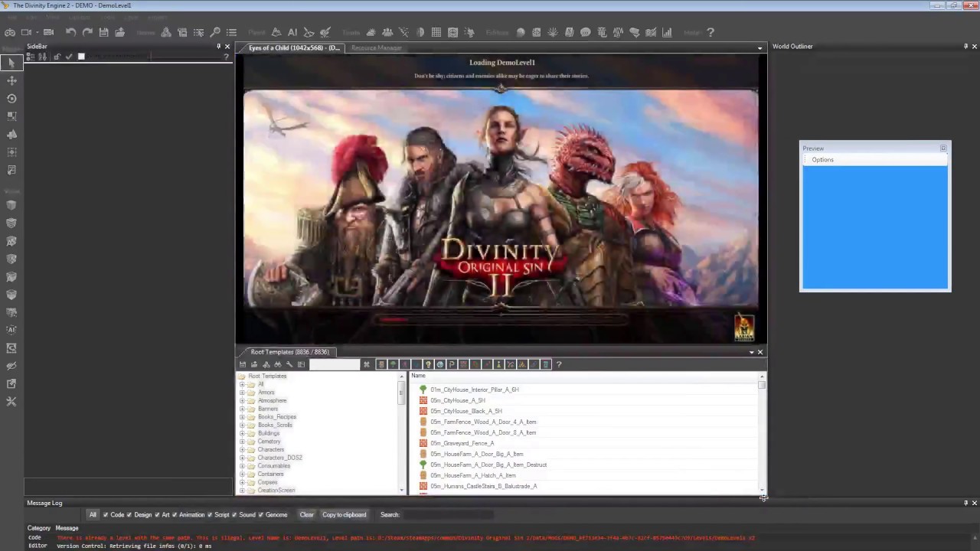
Task: Click the green tree filter in Root Templates toolbar
Action: coord(393,364)
